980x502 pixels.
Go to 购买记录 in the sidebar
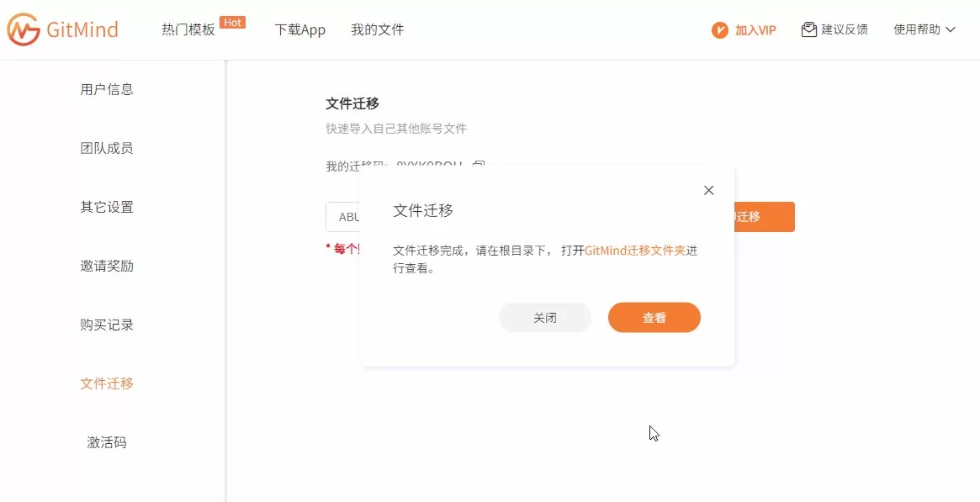click(x=107, y=325)
